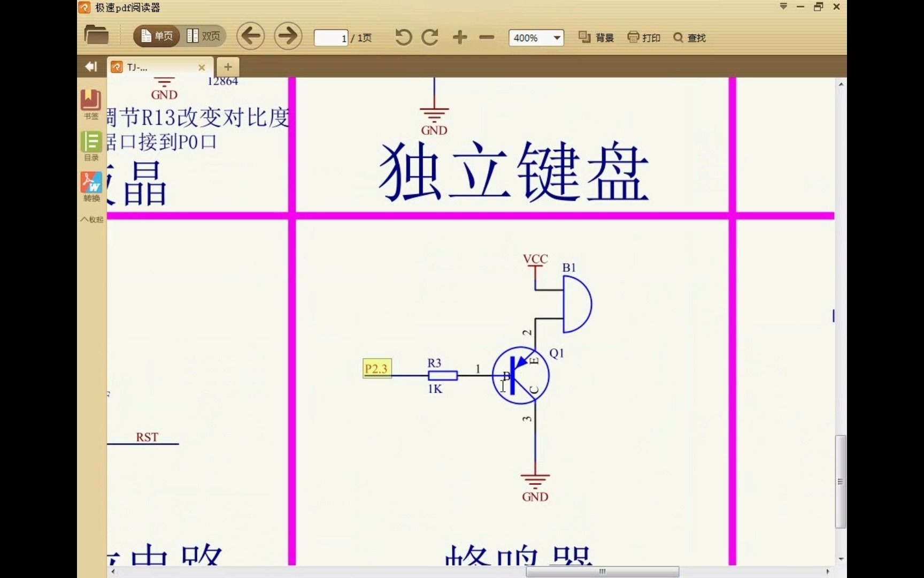Image resolution: width=924 pixels, height=578 pixels.
Task: Click the 极速pdf阅读器 app logo icon
Action: pyautogui.click(x=84, y=7)
